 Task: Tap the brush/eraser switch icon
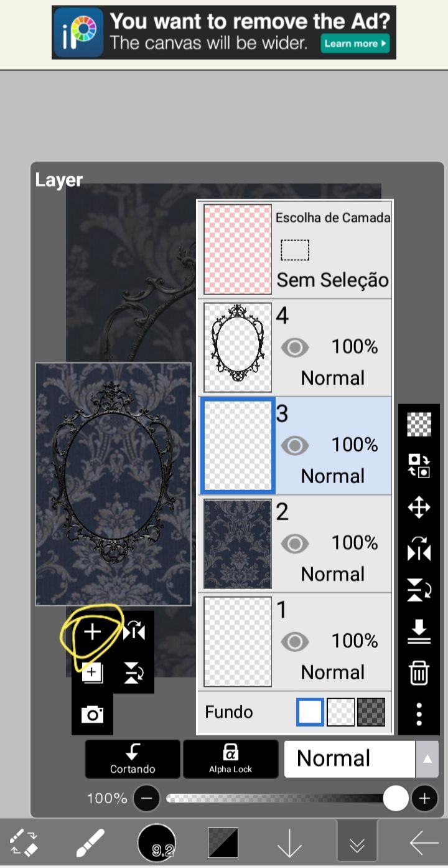click(x=24, y=842)
